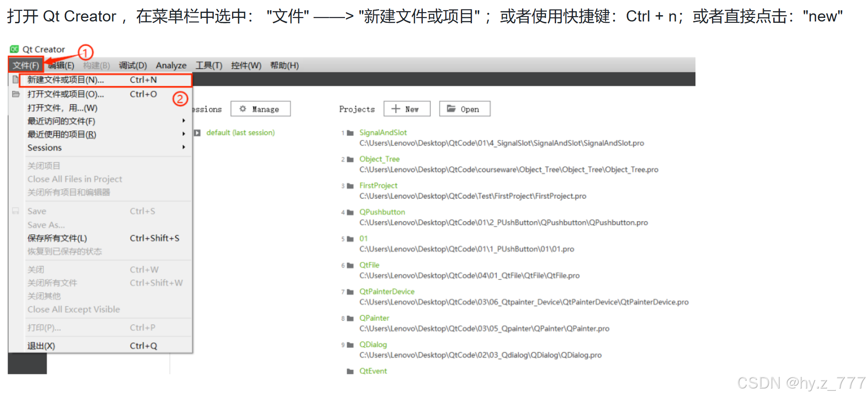Click folder icon next to QPushbutton project
The image size is (868, 397).
click(350, 212)
